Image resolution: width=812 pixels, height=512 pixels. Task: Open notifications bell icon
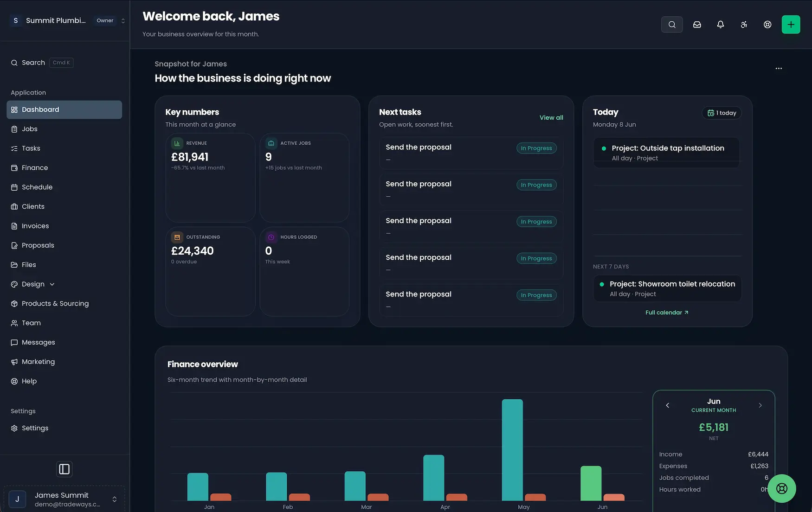(720, 25)
